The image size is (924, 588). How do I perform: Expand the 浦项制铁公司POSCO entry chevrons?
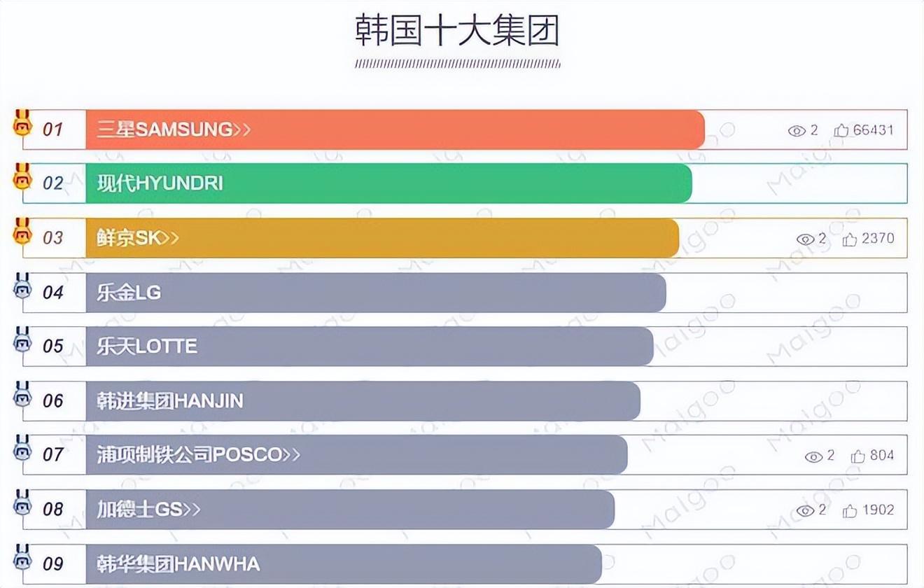coord(292,455)
